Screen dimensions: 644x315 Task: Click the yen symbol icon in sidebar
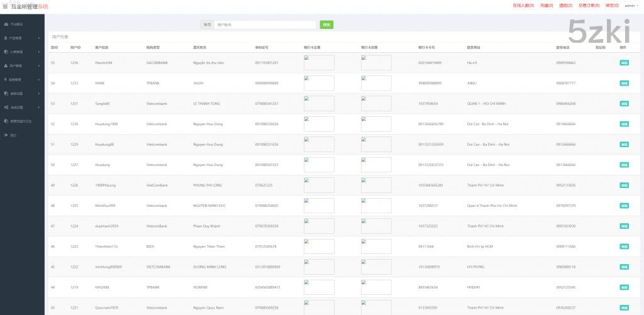(x=6, y=79)
